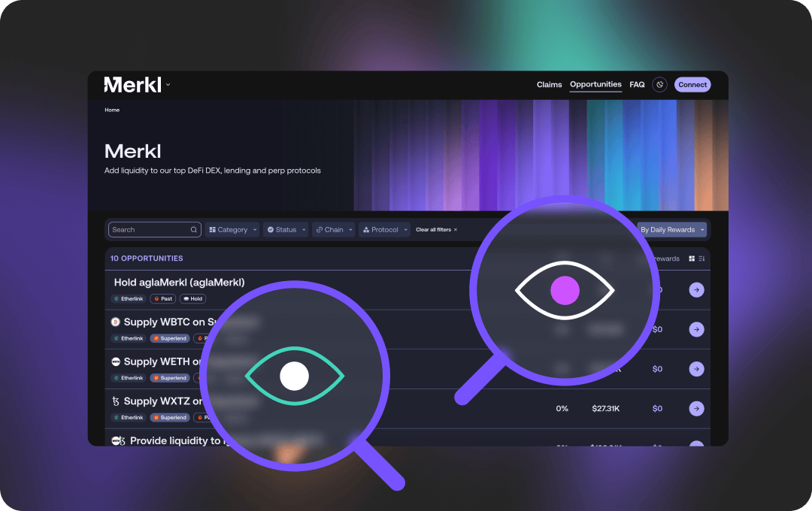This screenshot has height=511, width=812.
Task: Open the "Supply WETH" opportunity title
Action: [162, 361]
